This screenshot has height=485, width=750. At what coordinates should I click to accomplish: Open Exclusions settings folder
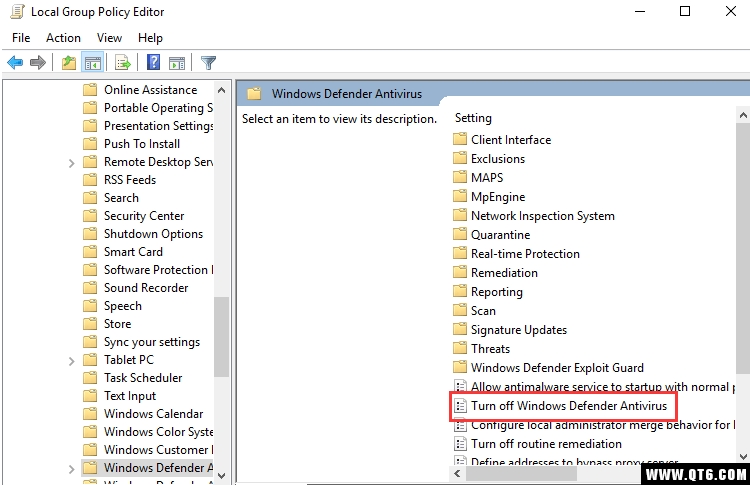[489, 159]
